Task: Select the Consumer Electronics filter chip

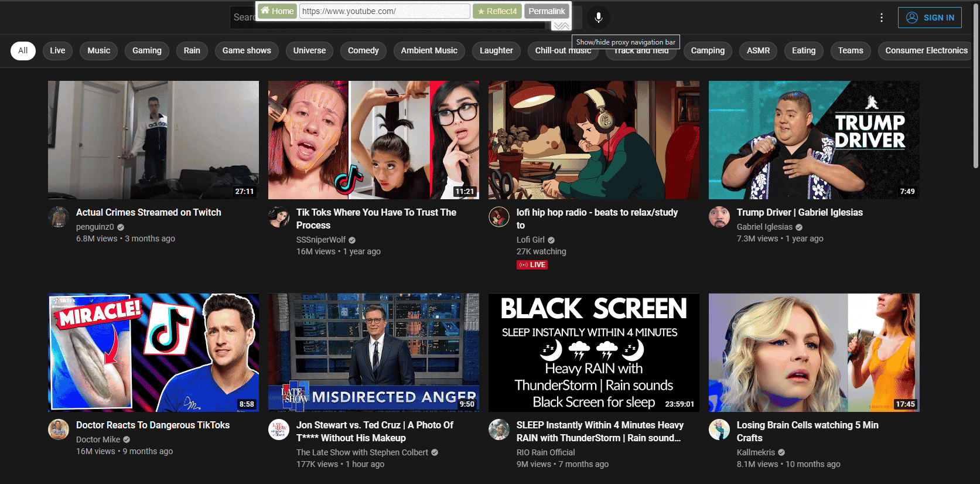Action: 926,50
